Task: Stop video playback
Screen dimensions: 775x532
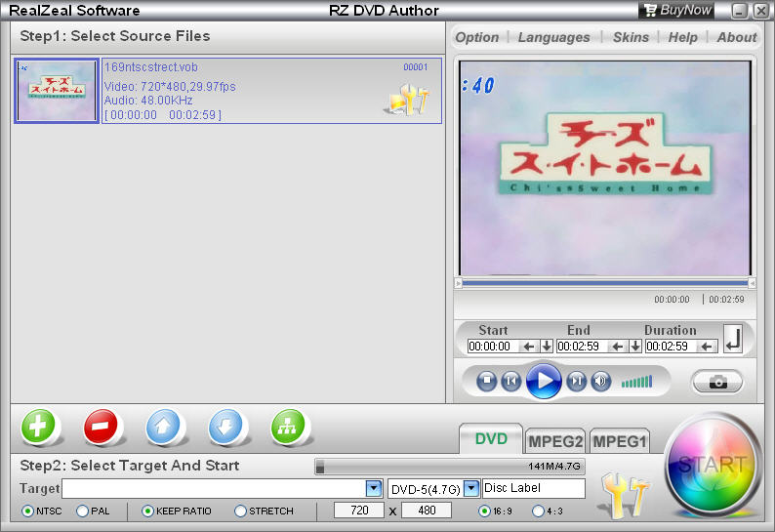Action: click(487, 382)
